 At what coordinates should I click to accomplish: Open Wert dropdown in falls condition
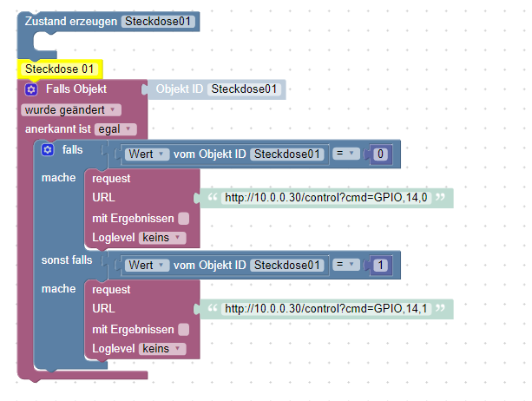(x=147, y=154)
